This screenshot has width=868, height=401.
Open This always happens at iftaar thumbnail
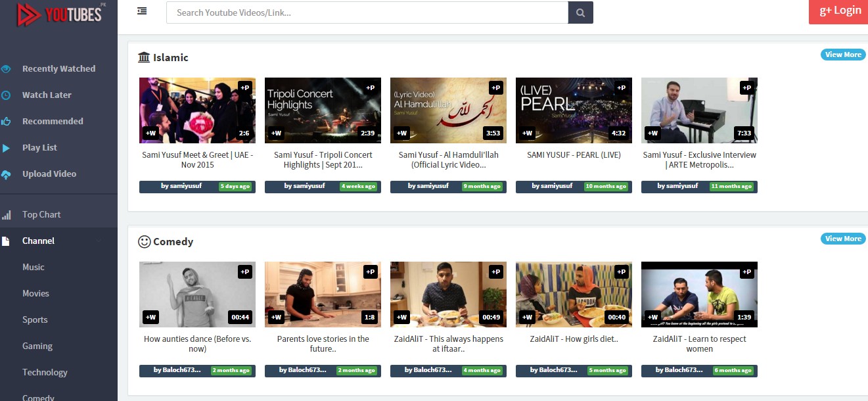(x=448, y=295)
